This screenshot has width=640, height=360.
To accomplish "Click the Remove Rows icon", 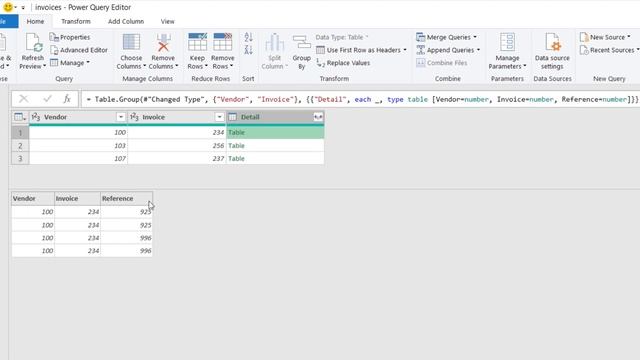I will coord(222,42).
